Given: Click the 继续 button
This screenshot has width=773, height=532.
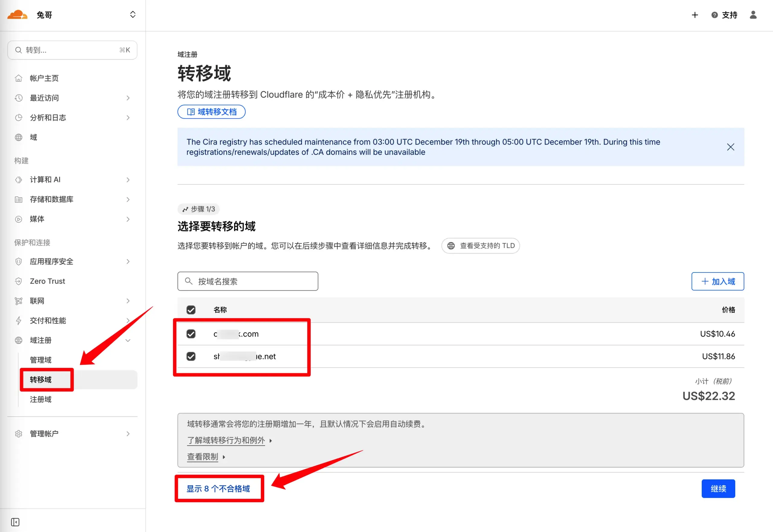Looking at the screenshot, I should coord(718,488).
